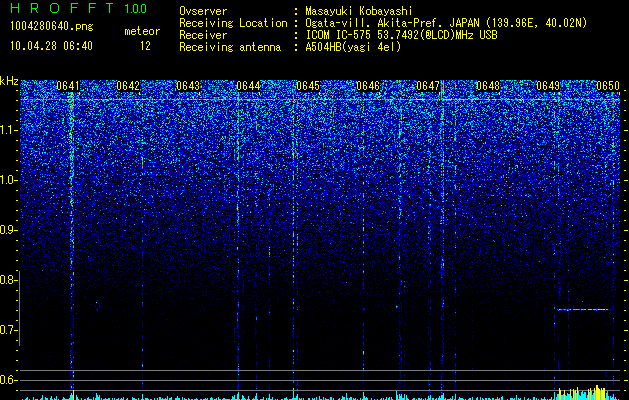
Task: Click the 0643 time marker
Action: coord(188,86)
